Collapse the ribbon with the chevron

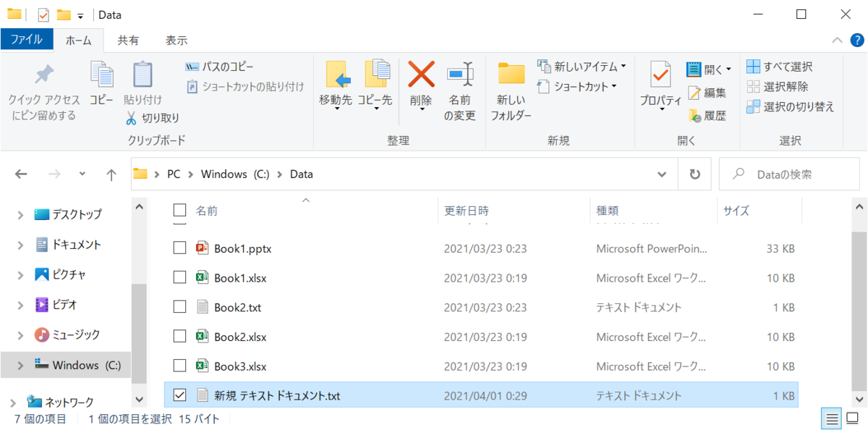837,40
